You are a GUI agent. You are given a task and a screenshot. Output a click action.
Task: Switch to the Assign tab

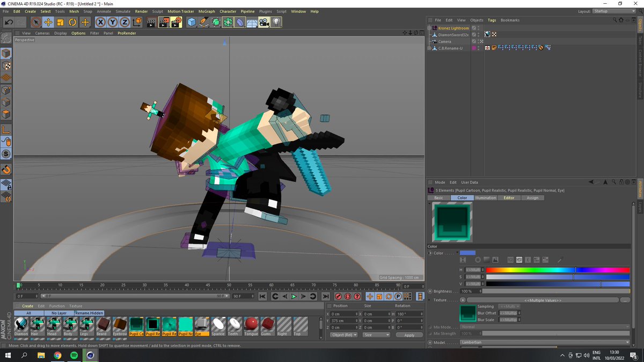(532, 198)
